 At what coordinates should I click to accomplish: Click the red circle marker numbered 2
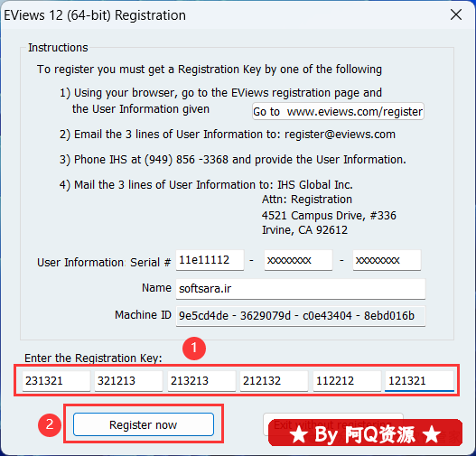50,424
